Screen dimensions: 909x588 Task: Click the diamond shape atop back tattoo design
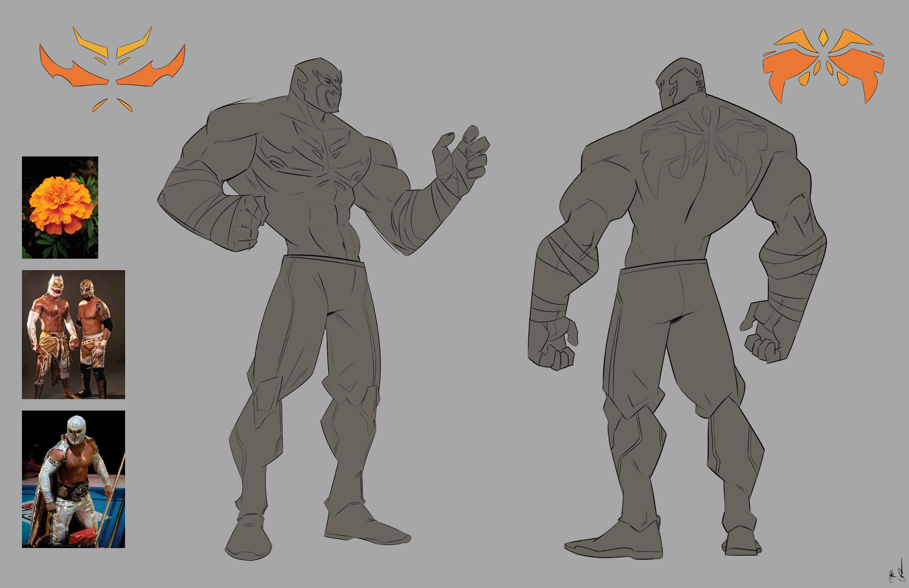pyautogui.click(x=823, y=38)
